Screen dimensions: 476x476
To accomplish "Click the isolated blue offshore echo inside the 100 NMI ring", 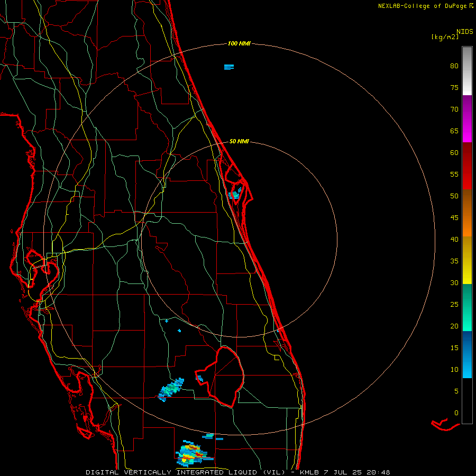I will pyautogui.click(x=229, y=67).
